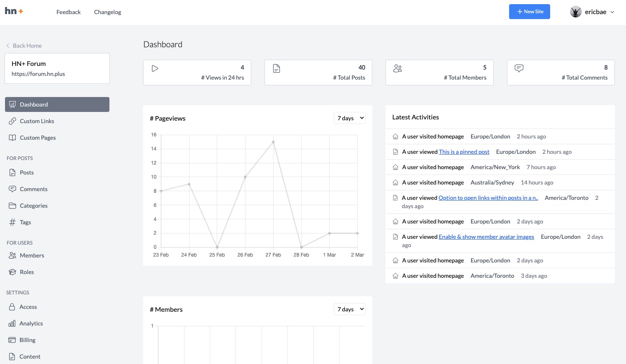626x364 pixels.
Task: Open "Enable & show member avatar images" link
Action: tap(486, 237)
